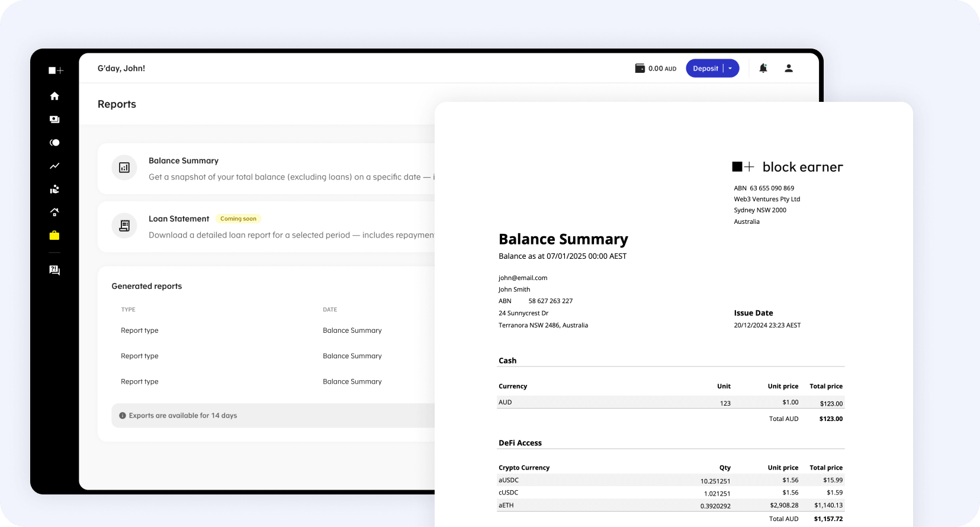Click the Cash total $123.00 bold value
The image size is (980, 527).
(x=831, y=419)
